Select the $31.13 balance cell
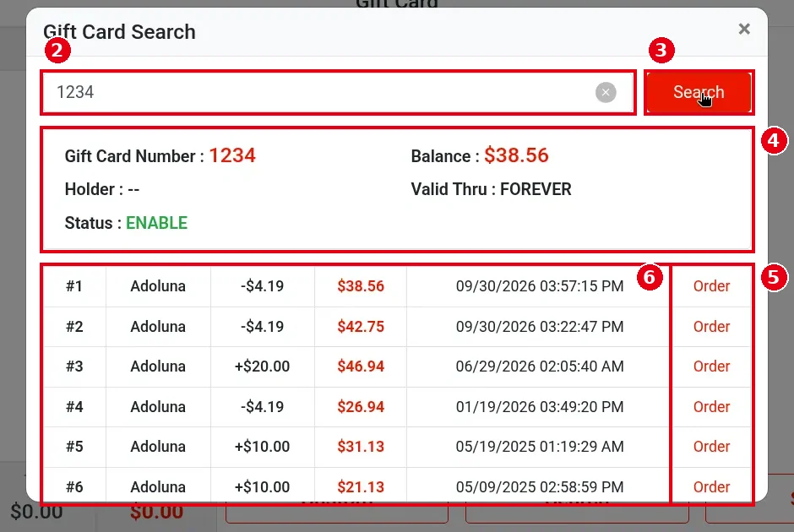The width and height of the screenshot is (794, 532). point(361,447)
